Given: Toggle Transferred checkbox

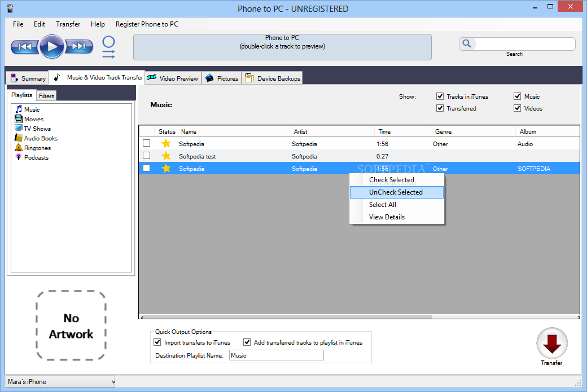Looking at the screenshot, I should 440,108.
